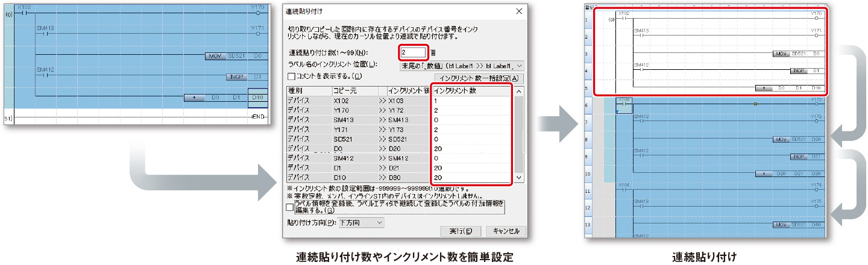Tick the ラベル情報を登録後 checkbox
This screenshot has height=265, width=868.
pos(290,207)
